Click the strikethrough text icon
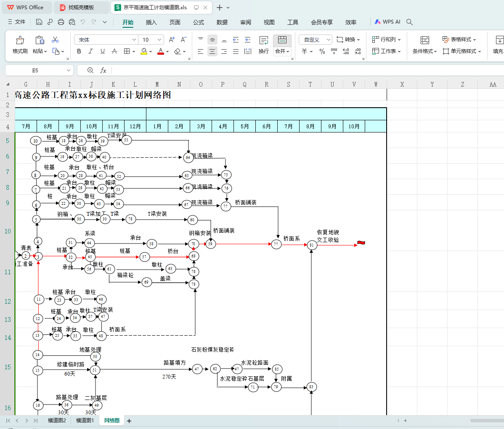504x429 pixels. [114, 51]
